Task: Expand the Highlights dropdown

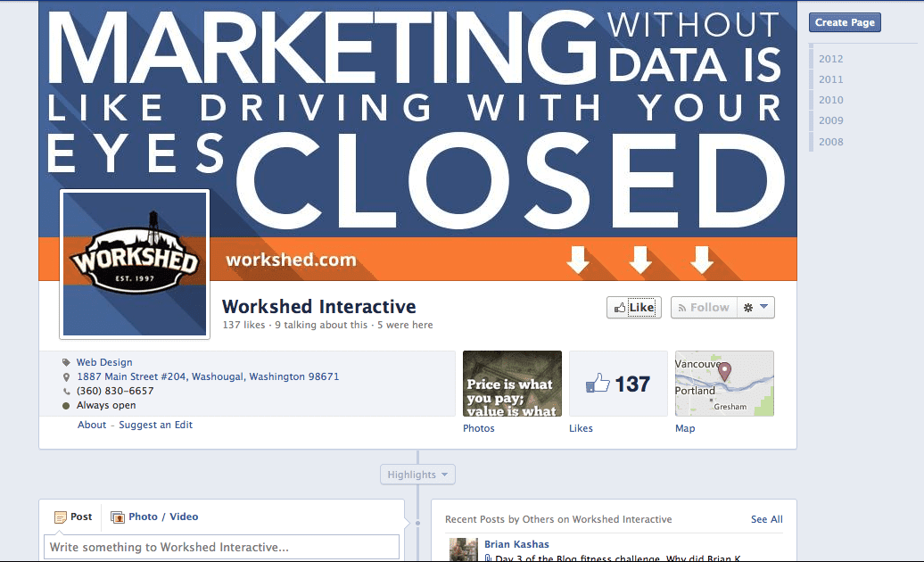Action: click(x=417, y=475)
